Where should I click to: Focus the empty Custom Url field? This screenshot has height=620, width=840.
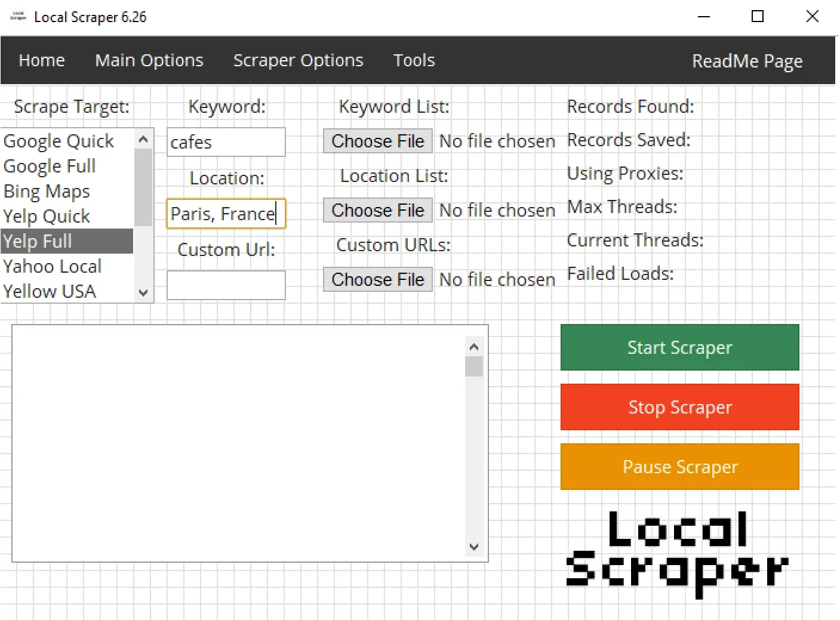coord(226,285)
